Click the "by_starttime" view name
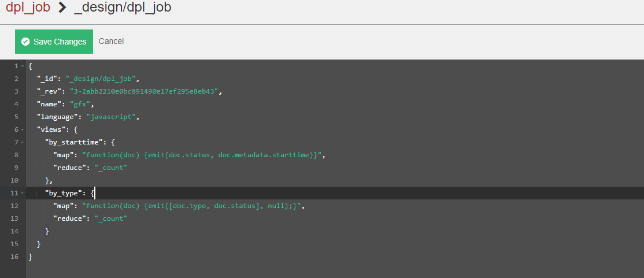 (x=74, y=143)
